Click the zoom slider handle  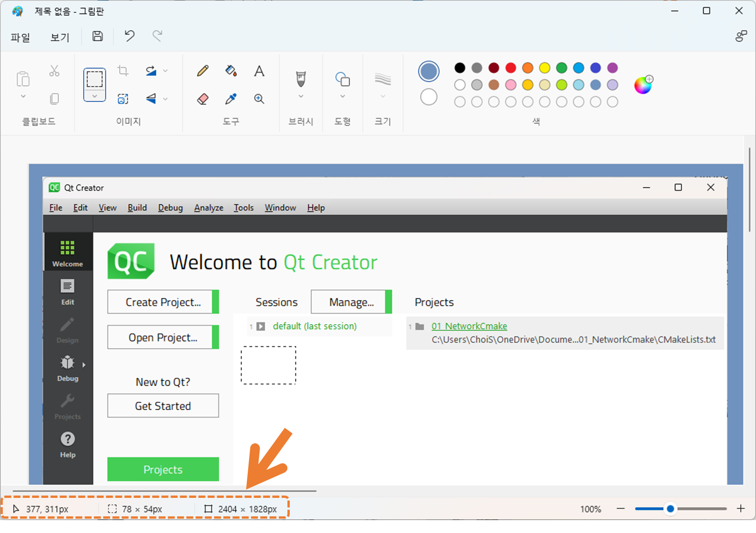(x=671, y=508)
